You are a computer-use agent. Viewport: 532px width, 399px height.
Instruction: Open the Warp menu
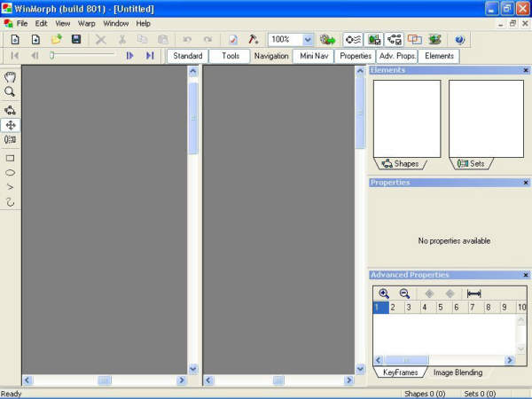87,23
